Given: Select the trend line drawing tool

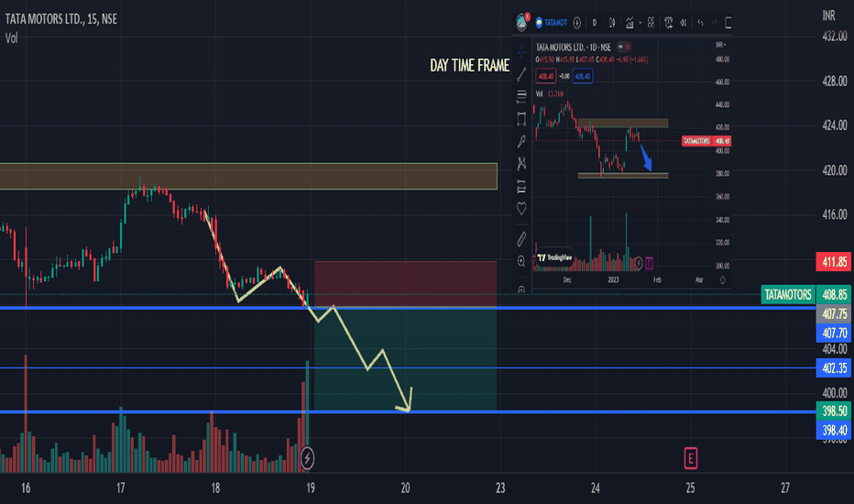Looking at the screenshot, I should coord(521,74).
